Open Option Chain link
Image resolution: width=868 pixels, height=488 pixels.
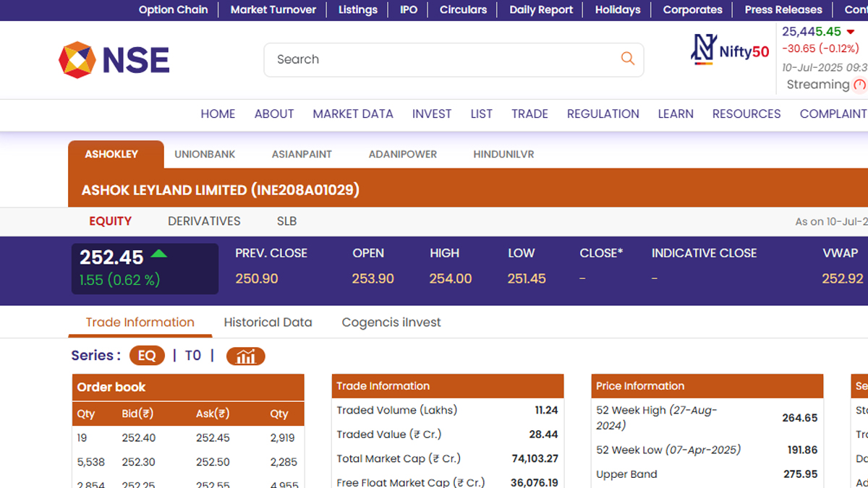173,10
